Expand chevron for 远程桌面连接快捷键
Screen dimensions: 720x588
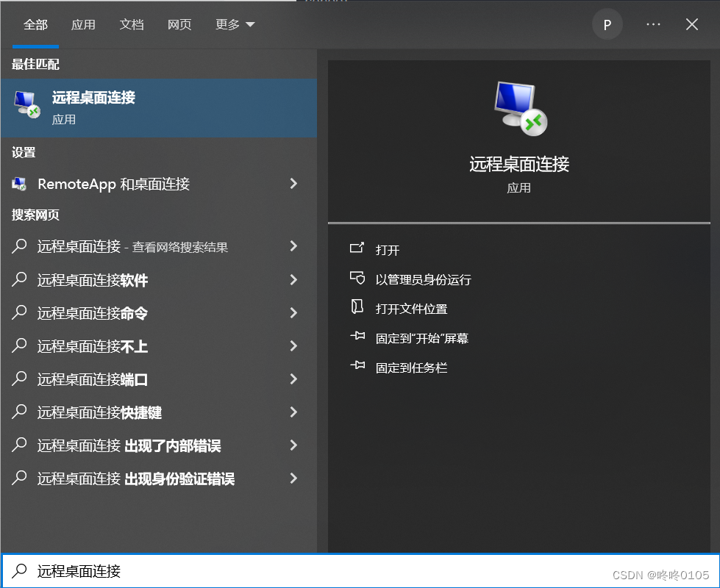(294, 412)
